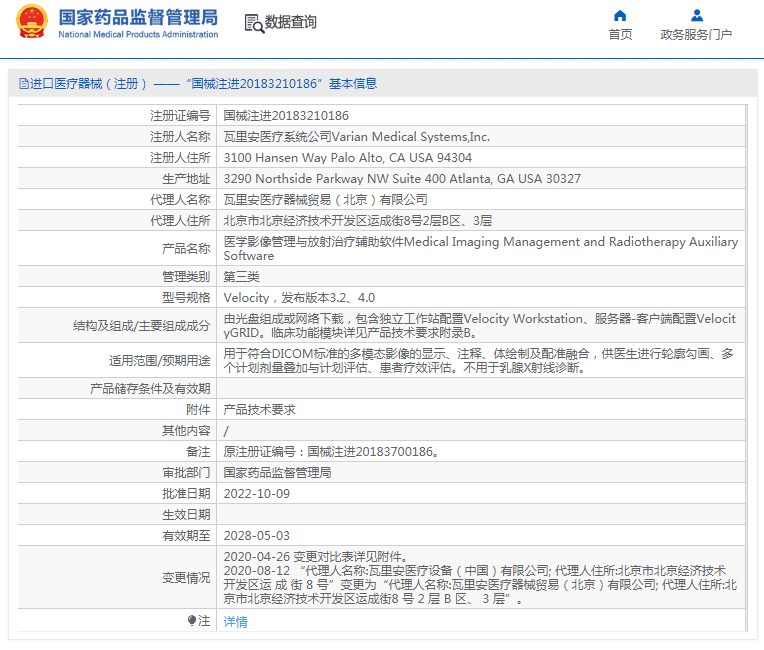Go to 首页 text link
The width and height of the screenshot is (764, 650).
620,35
